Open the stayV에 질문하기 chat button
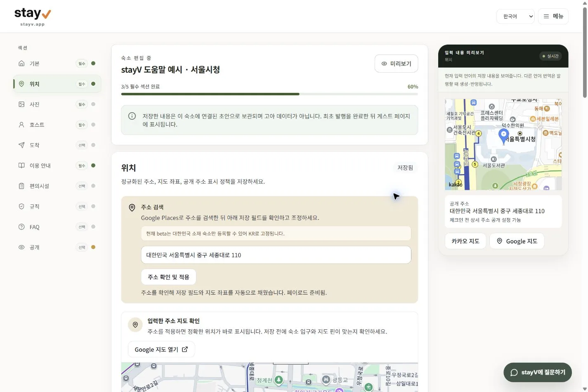 click(x=538, y=372)
